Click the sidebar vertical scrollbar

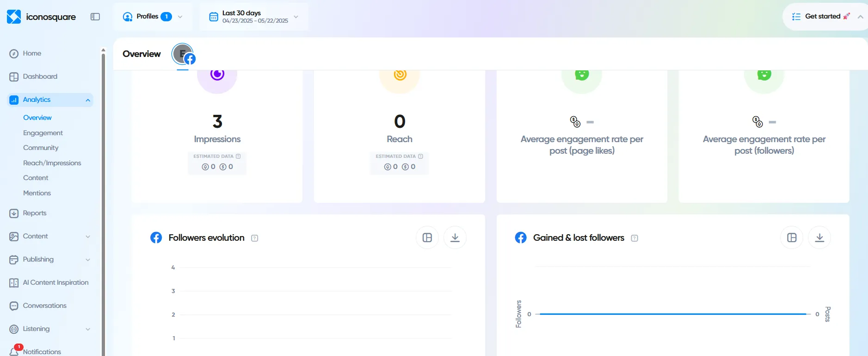click(x=103, y=185)
